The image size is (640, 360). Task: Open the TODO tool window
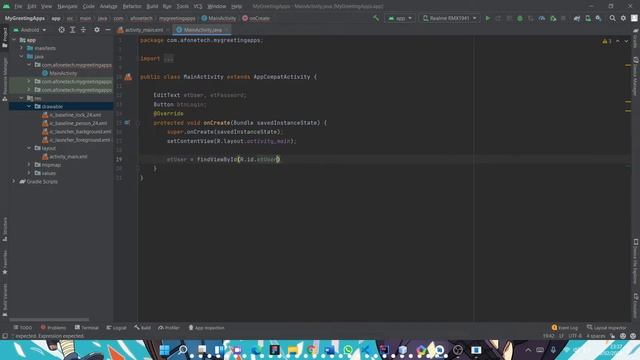click(22, 328)
